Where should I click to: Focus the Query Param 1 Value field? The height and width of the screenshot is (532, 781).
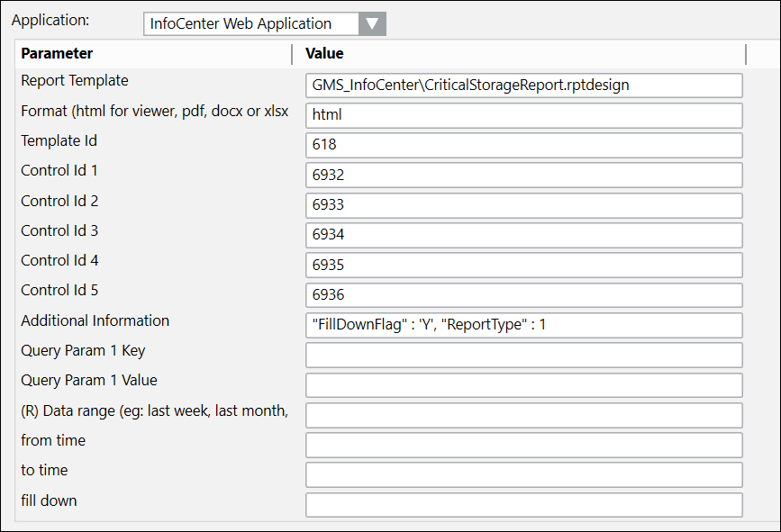pos(523,385)
